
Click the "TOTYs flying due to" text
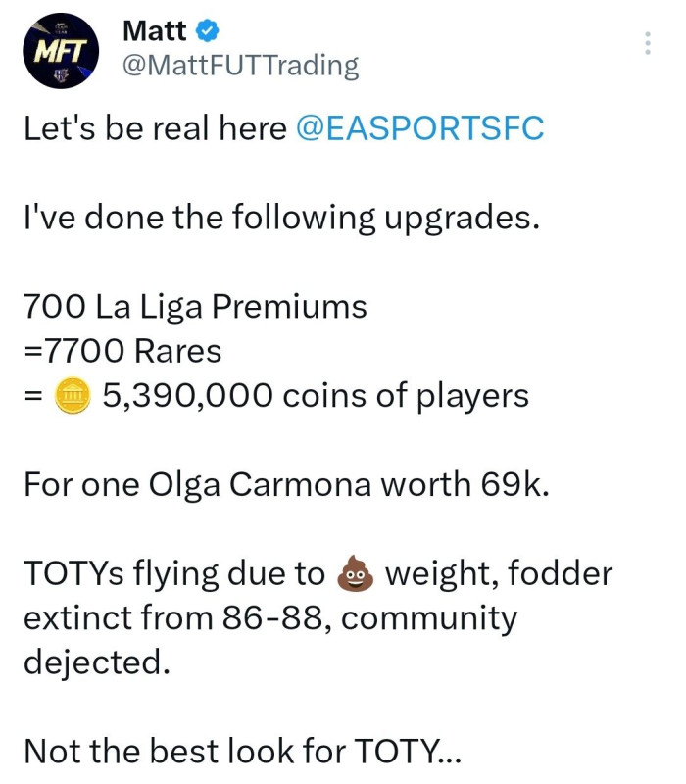tap(174, 574)
